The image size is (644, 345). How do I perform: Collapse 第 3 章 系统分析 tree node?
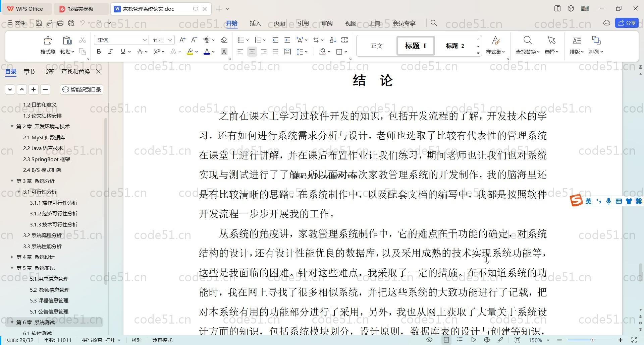12,181
